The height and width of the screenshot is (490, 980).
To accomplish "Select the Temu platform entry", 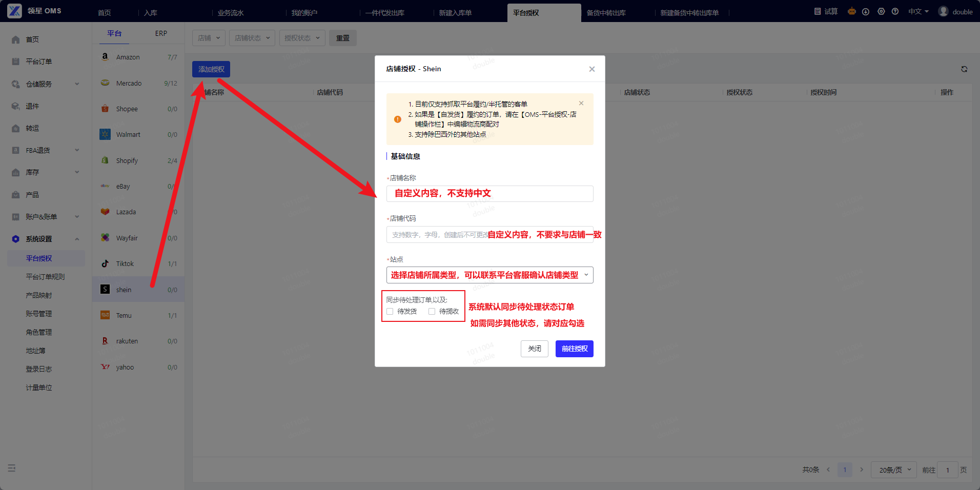I will click(x=138, y=315).
